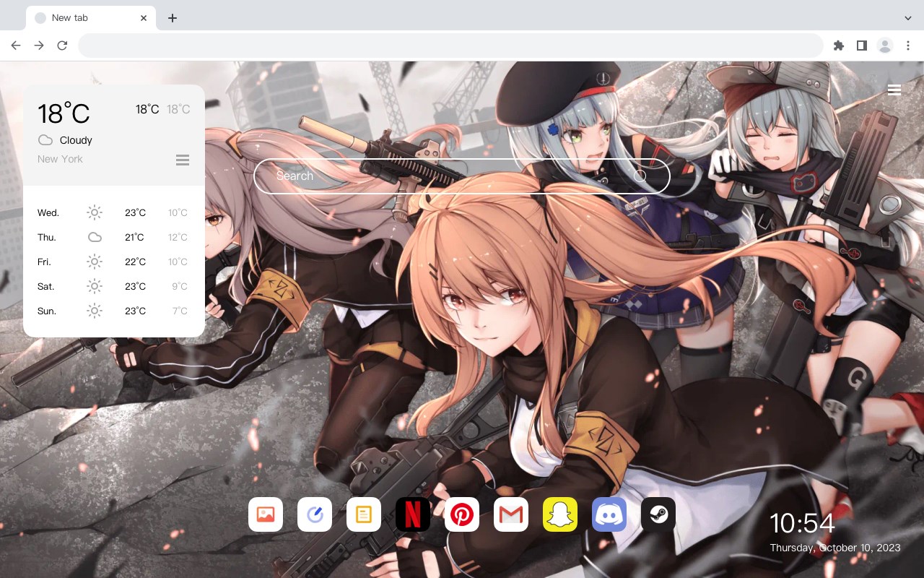Click the current Cloudy cloud icon
This screenshot has height=578, width=924.
[x=45, y=140]
